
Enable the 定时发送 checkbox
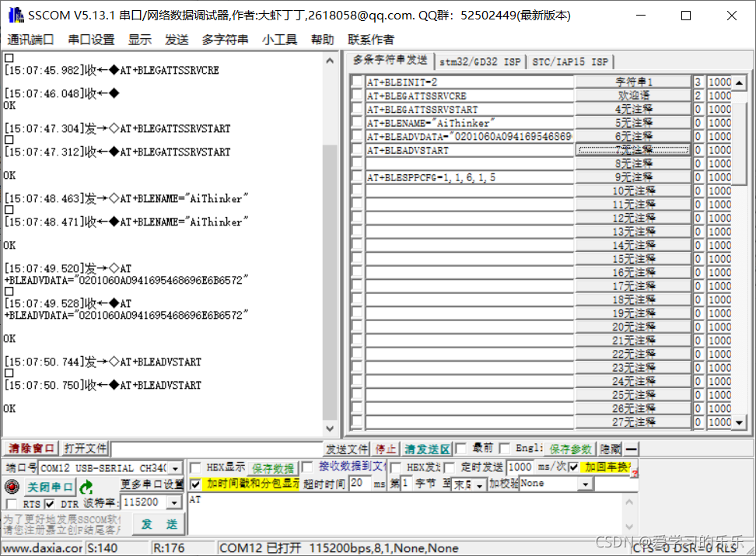[x=450, y=468]
